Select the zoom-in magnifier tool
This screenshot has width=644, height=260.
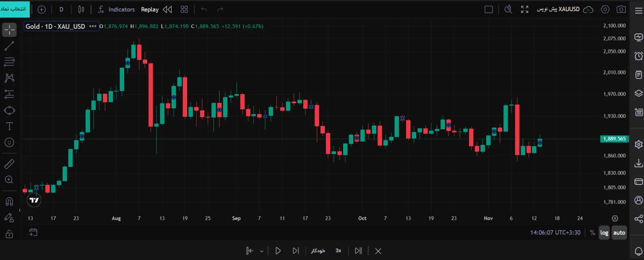tap(9, 180)
